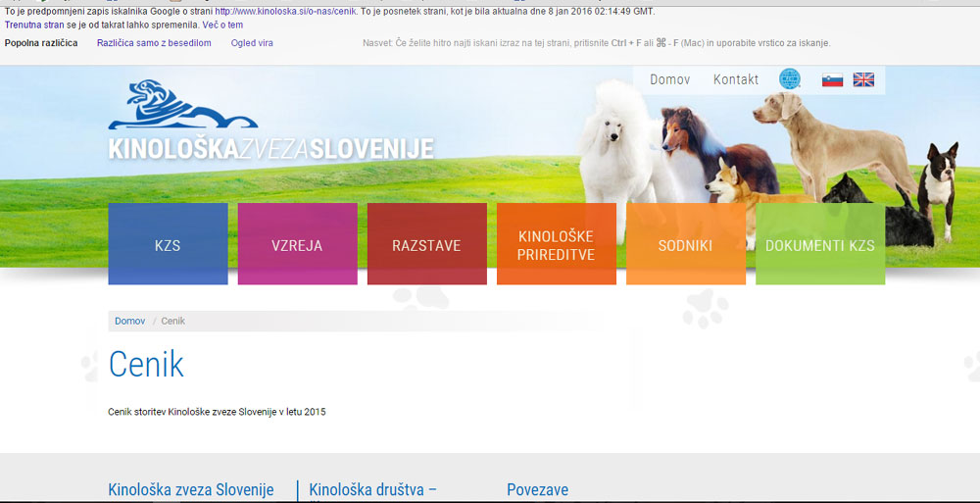Select Različica samo z besedilom
Image resolution: width=980 pixels, height=503 pixels.
coord(154,43)
